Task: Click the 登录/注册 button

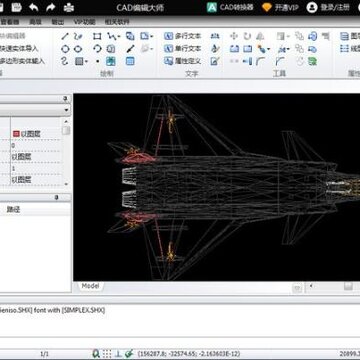Action: (328, 7)
